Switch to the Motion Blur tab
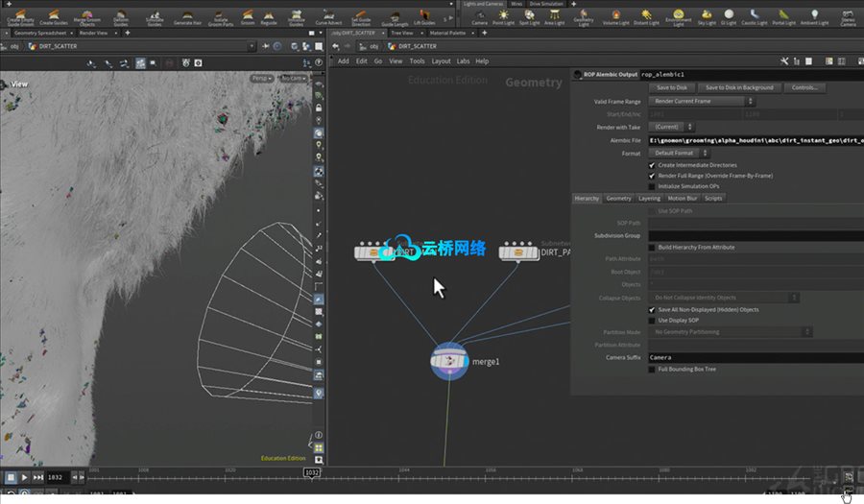The height and width of the screenshot is (504, 864). point(683,198)
